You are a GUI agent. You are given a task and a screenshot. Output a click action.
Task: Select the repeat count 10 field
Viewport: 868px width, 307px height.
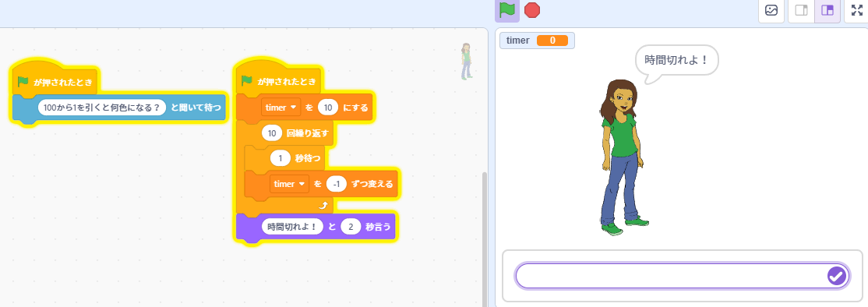click(272, 133)
